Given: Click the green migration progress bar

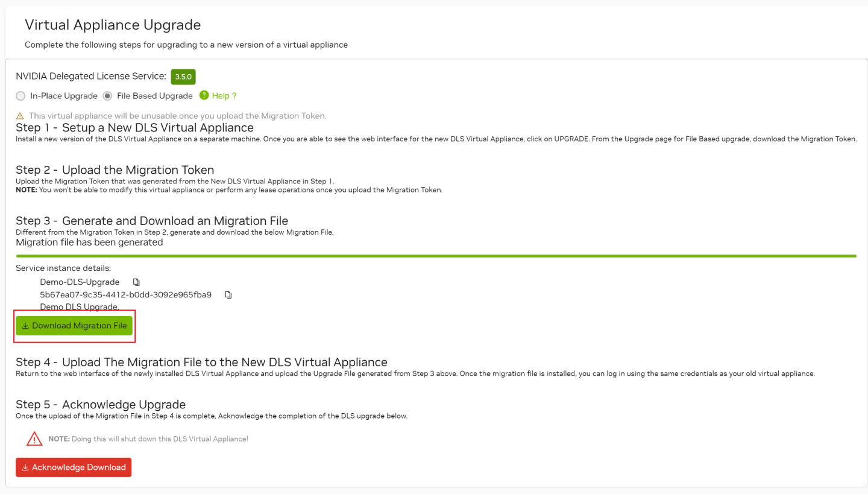Looking at the screenshot, I should (436, 256).
